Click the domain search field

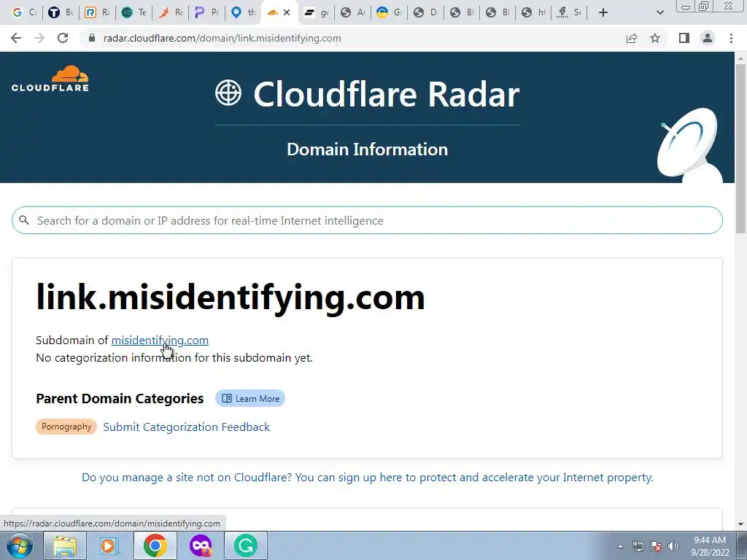tap(367, 220)
